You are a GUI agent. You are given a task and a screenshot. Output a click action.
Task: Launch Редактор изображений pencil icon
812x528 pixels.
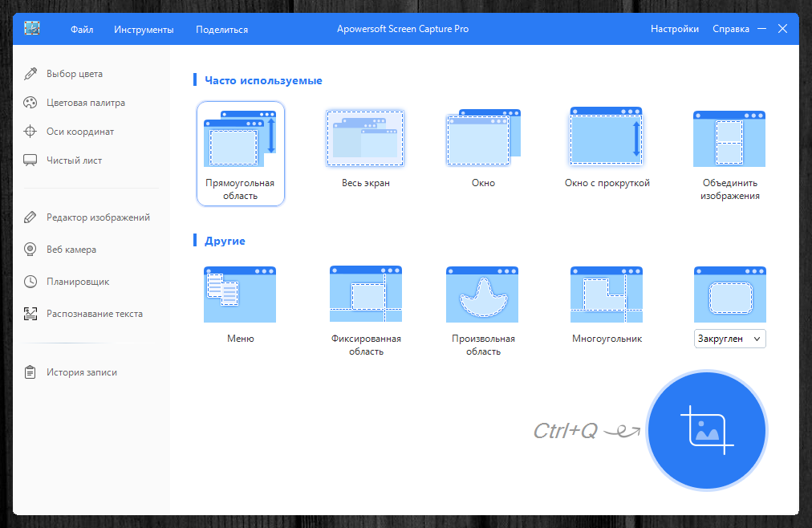click(30, 217)
